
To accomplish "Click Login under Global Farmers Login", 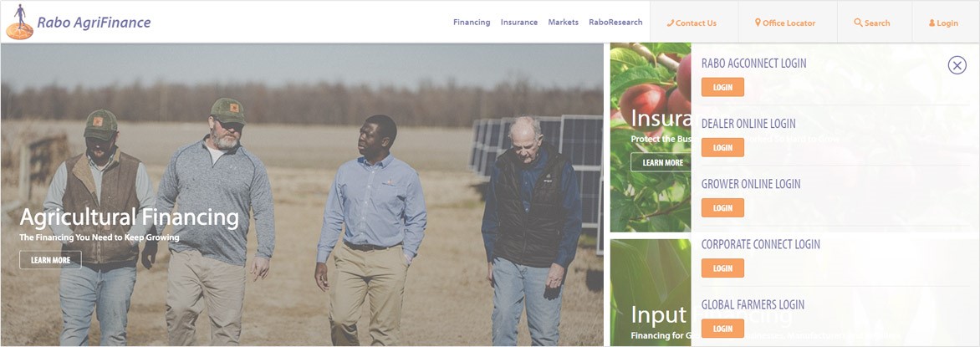I will (x=722, y=329).
